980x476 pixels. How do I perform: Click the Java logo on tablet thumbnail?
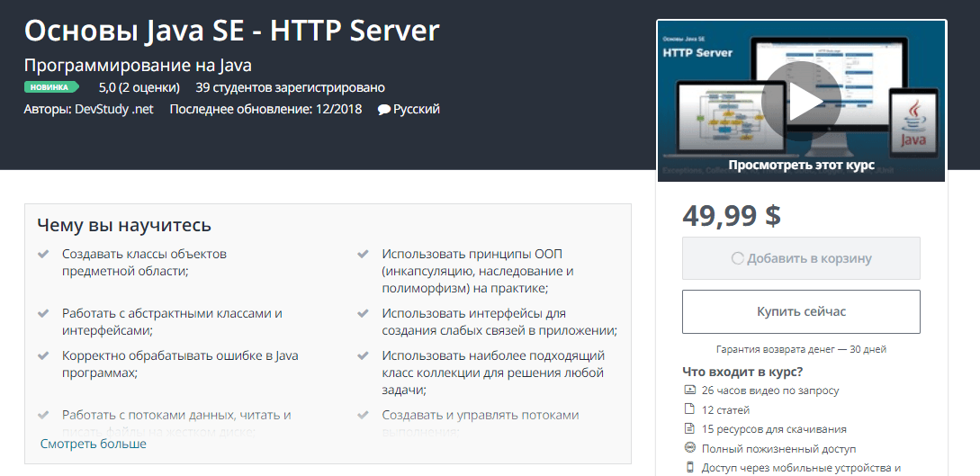[x=913, y=122]
